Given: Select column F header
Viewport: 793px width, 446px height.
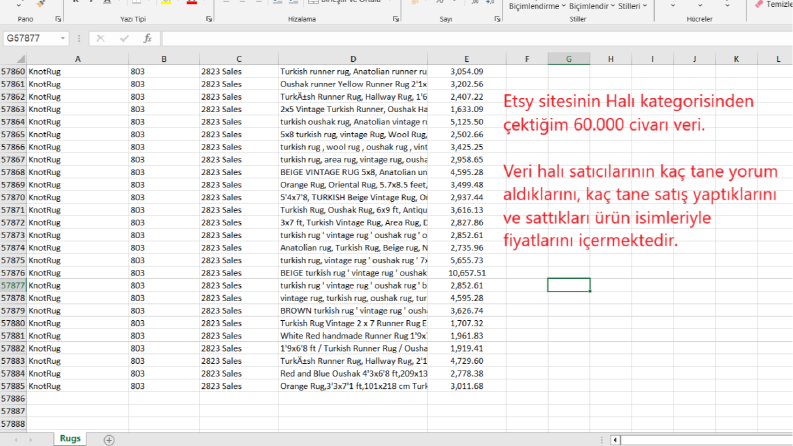Looking at the screenshot, I should point(527,59).
